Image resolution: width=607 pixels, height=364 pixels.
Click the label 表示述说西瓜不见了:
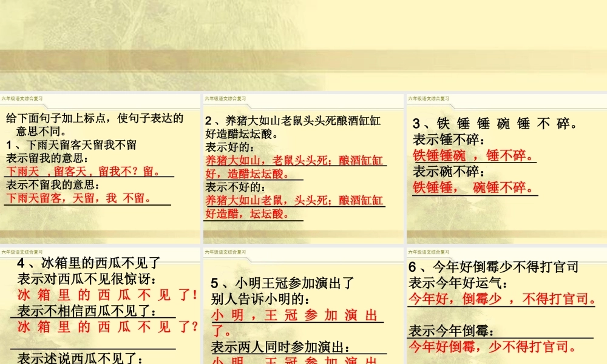click(80, 359)
